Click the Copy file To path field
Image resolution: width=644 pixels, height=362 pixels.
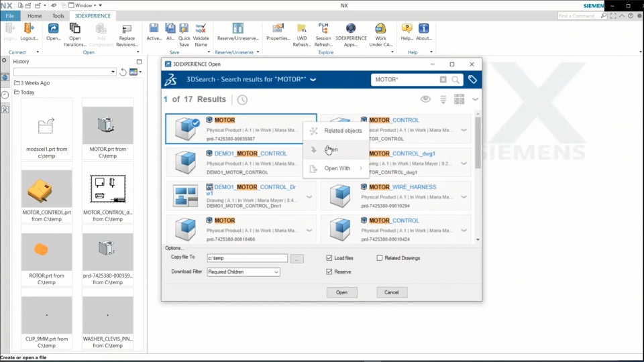248,258
